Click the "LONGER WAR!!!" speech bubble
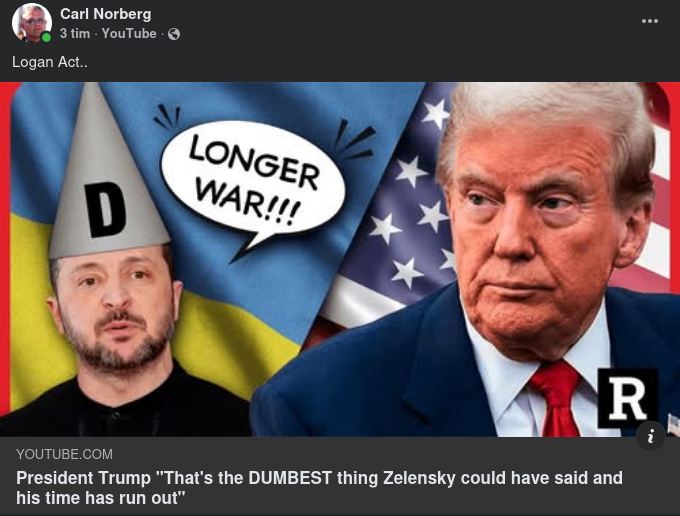The width and height of the screenshot is (680, 516). pos(253,180)
